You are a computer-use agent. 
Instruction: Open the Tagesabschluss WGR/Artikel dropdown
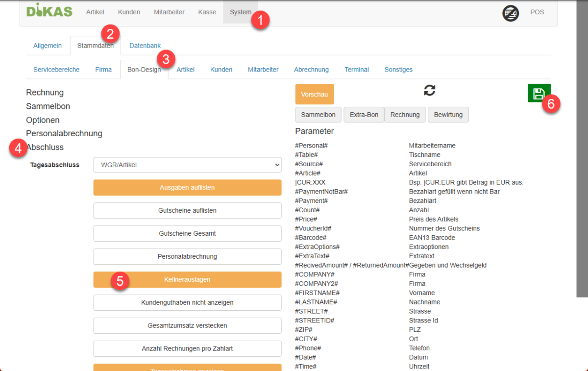[187, 165]
